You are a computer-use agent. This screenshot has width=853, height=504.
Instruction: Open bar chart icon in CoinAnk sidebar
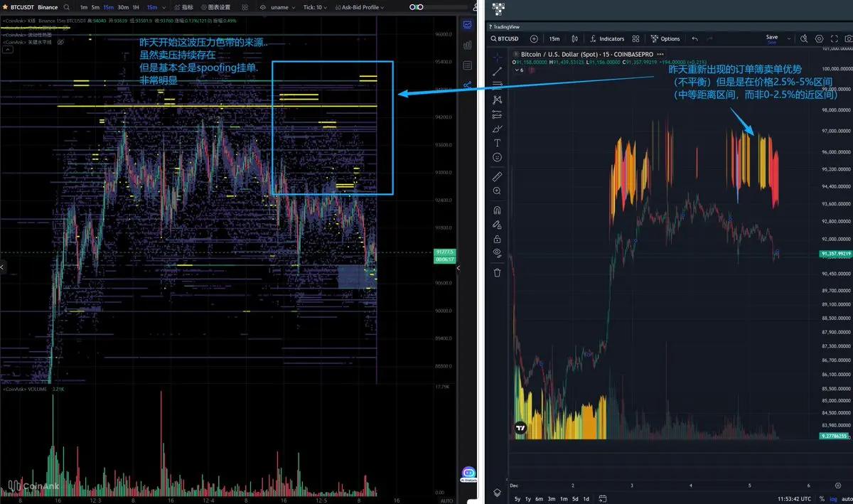pos(468,45)
